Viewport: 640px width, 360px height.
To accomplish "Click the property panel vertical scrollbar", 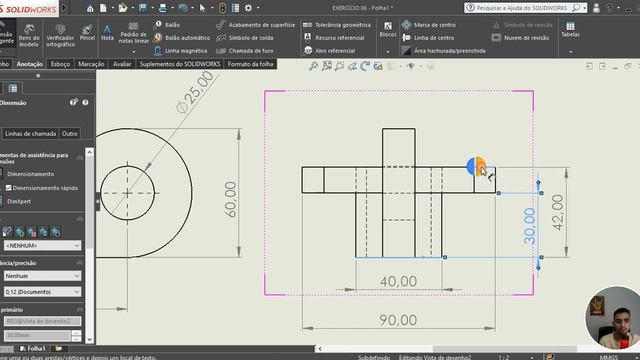I will click(89, 246).
